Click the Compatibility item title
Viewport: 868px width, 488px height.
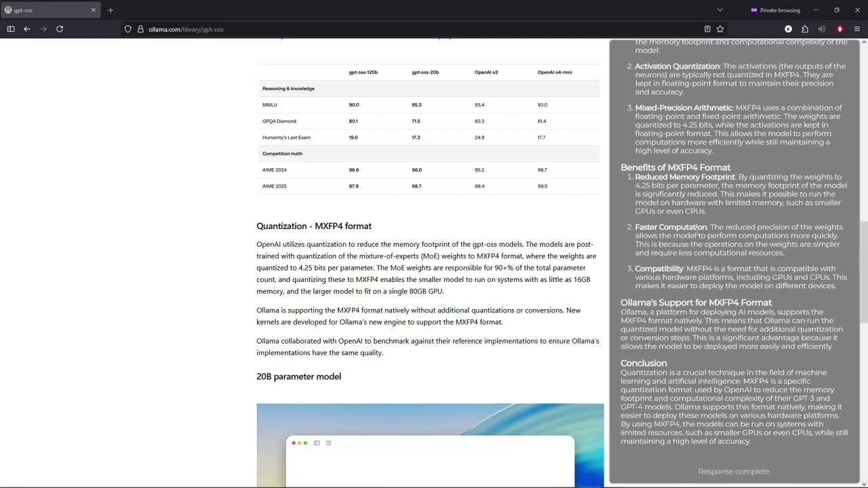(x=659, y=269)
